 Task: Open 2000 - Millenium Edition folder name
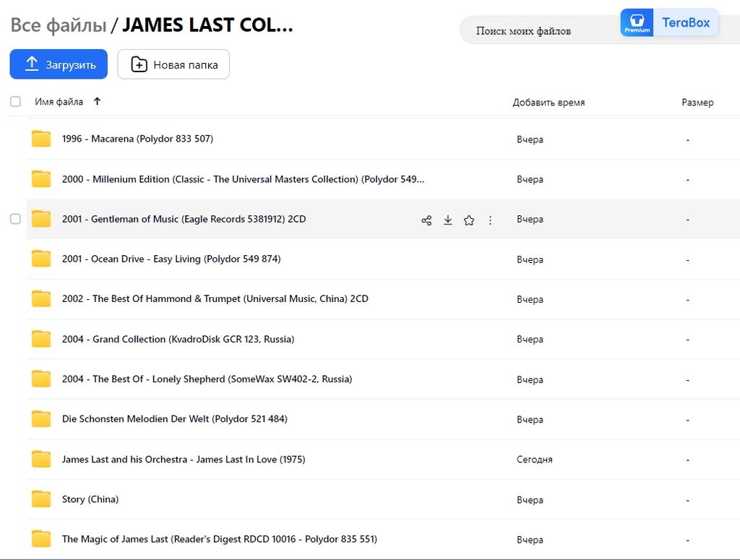(243, 179)
